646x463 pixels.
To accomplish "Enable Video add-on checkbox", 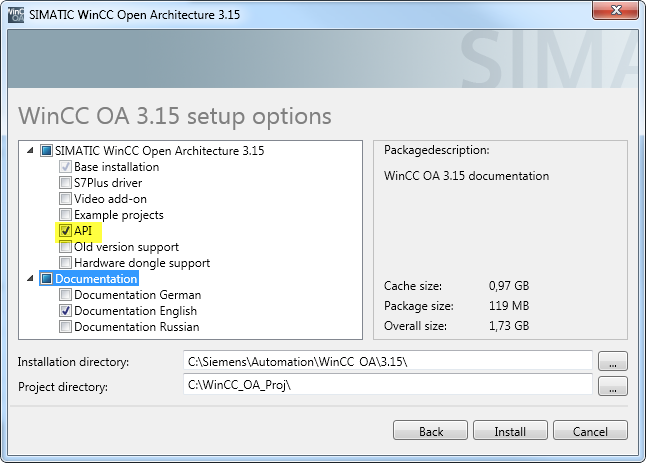I will tap(65, 199).
